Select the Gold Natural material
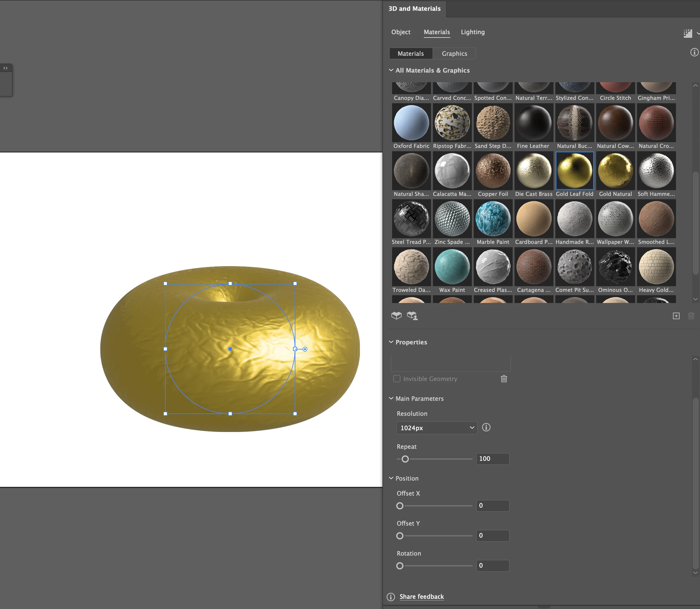The width and height of the screenshot is (700, 609). point(615,171)
